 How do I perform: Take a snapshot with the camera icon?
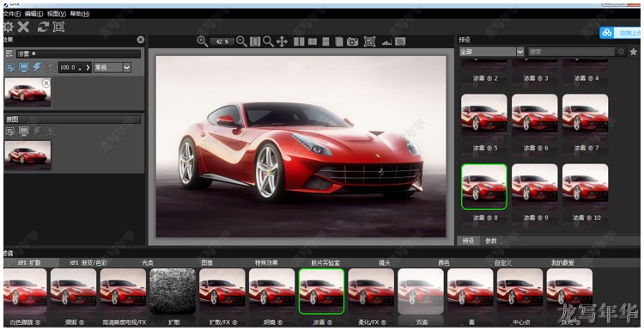point(352,41)
